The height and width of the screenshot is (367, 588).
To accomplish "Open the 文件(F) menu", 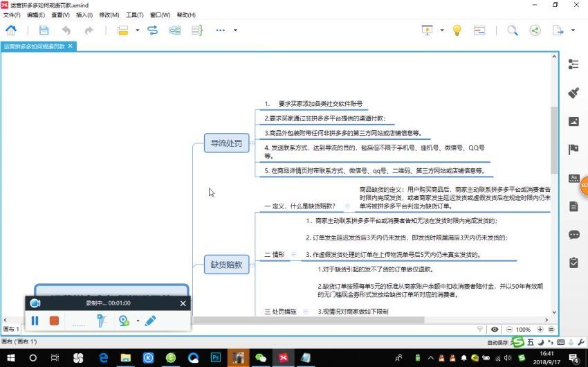I will pyautogui.click(x=12, y=15).
